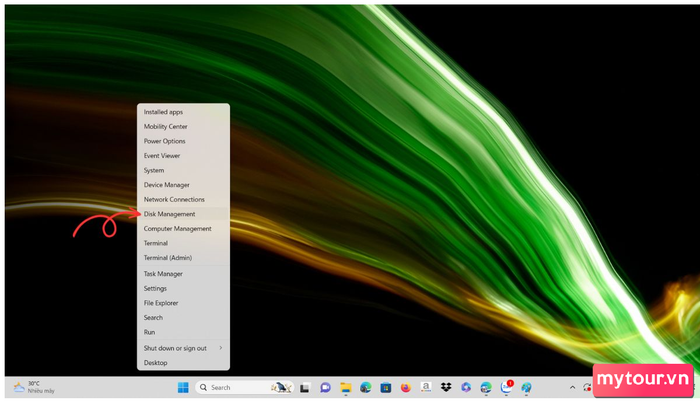
Task: Open Task Manager from the menu
Action: click(x=164, y=274)
